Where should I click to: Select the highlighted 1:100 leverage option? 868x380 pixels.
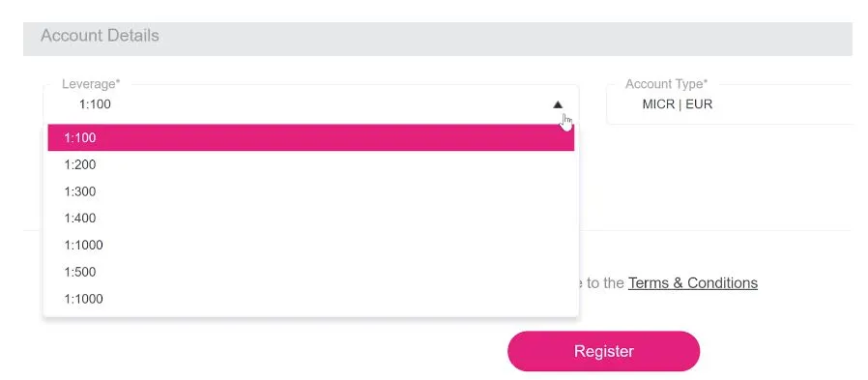(x=310, y=137)
